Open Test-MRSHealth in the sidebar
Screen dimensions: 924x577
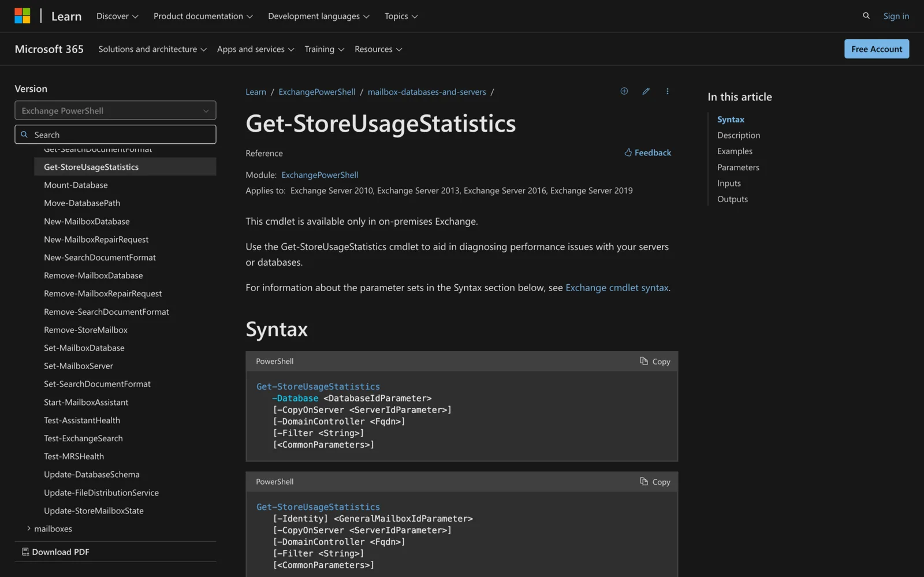click(x=74, y=456)
